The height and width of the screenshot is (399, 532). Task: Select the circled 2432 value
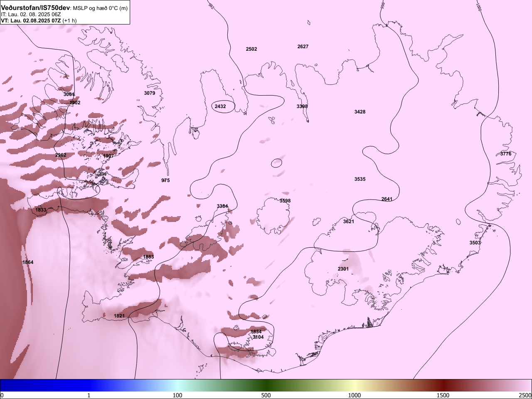point(220,106)
